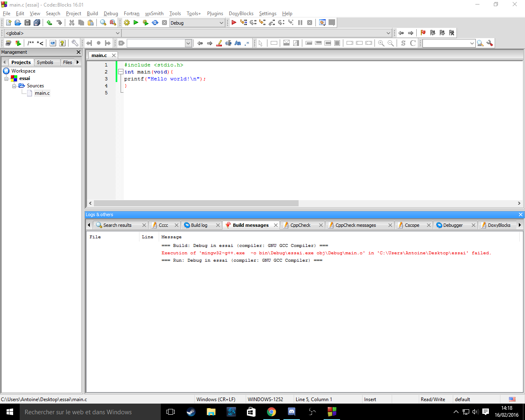Open the <global> scope dropdown
This screenshot has height=420, width=525.
118,33
